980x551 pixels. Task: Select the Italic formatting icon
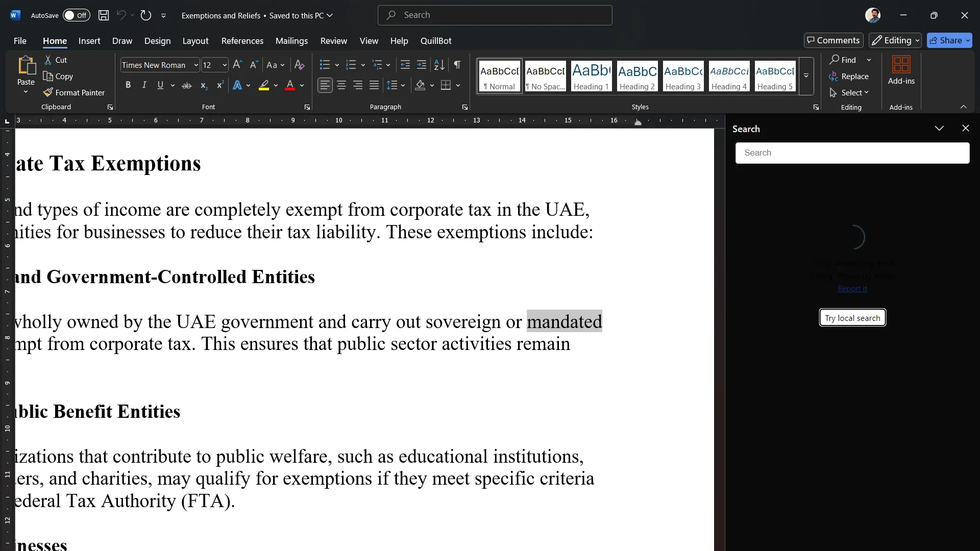144,85
